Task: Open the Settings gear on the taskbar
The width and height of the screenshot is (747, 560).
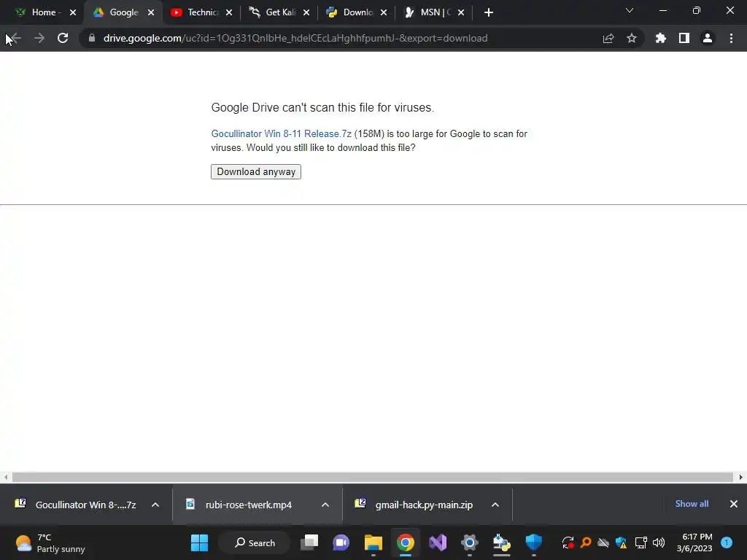Action: coord(469,542)
